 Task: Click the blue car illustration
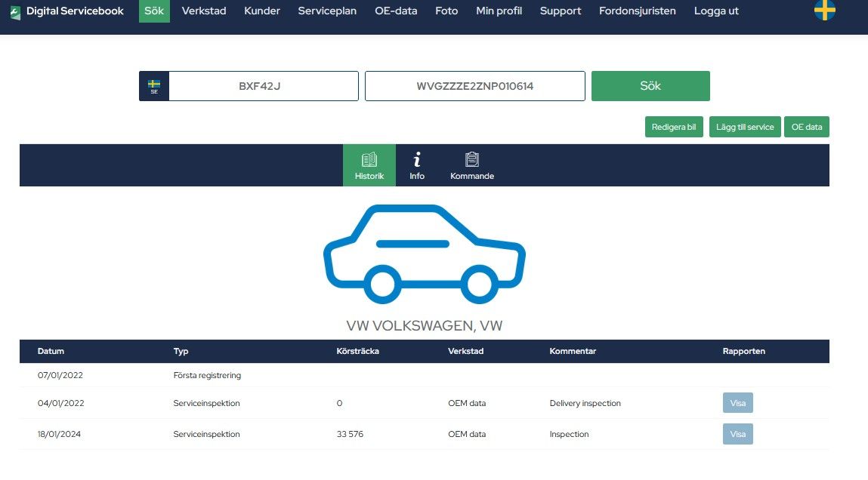(425, 254)
